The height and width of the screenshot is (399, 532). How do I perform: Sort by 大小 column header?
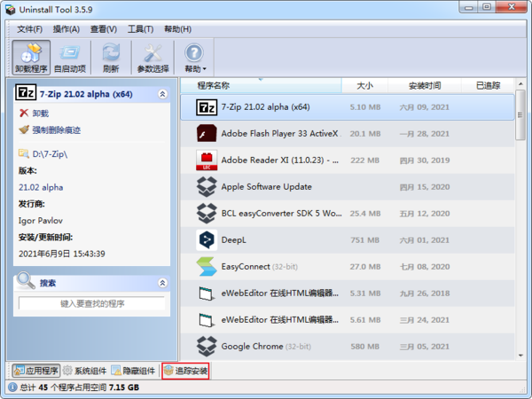click(364, 85)
